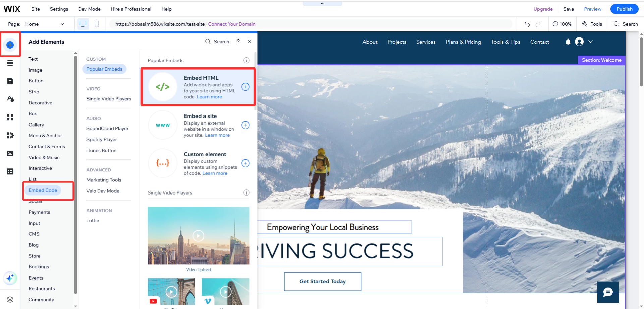Switch to mobile view icon
This screenshot has width=644, height=309.
[x=97, y=24]
